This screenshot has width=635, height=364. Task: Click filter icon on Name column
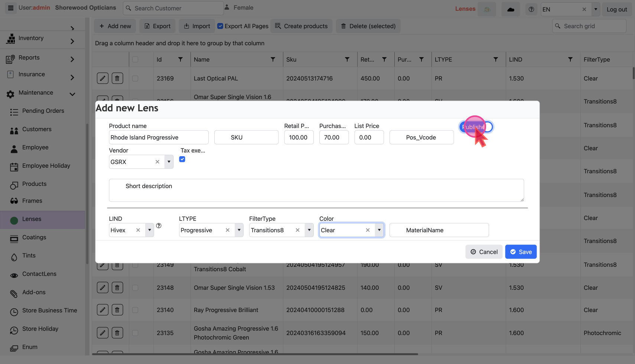click(x=273, y=59)
